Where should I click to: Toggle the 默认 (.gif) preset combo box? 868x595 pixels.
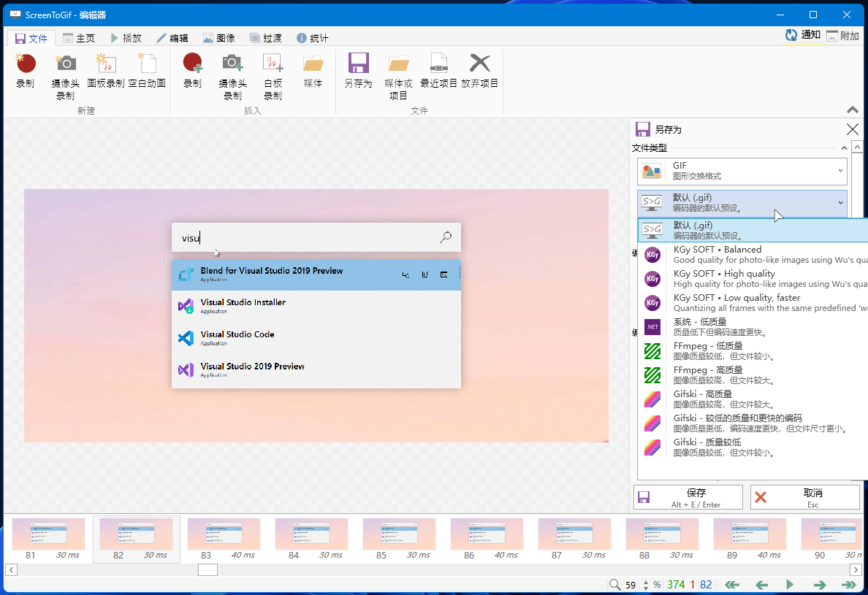(x=742, y=203)
